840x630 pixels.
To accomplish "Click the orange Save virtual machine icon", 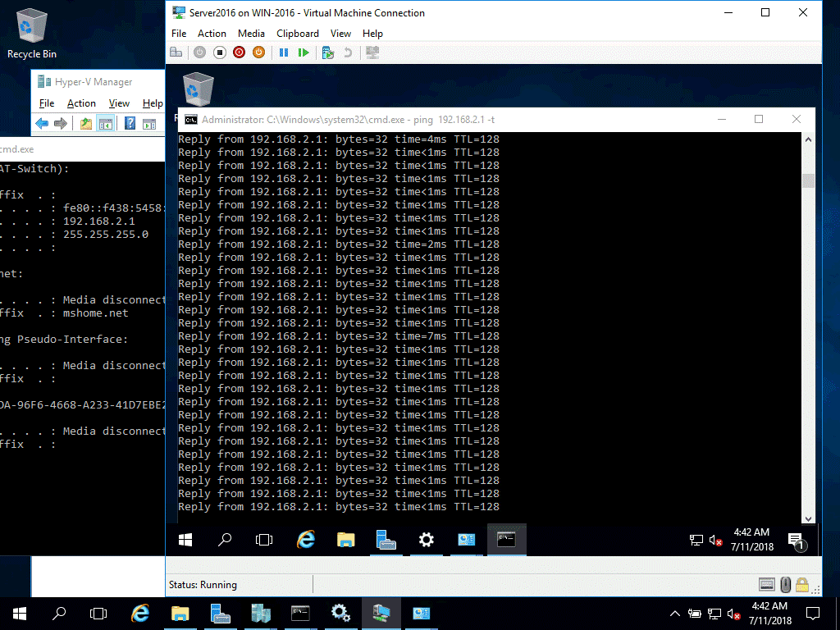I will (x=258, y=52).
